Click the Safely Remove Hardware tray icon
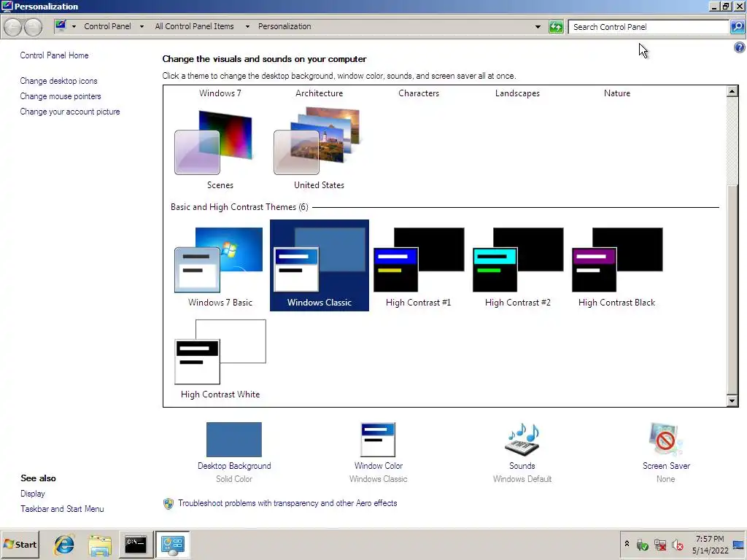 pyautogui.click(x=642, y=544)
